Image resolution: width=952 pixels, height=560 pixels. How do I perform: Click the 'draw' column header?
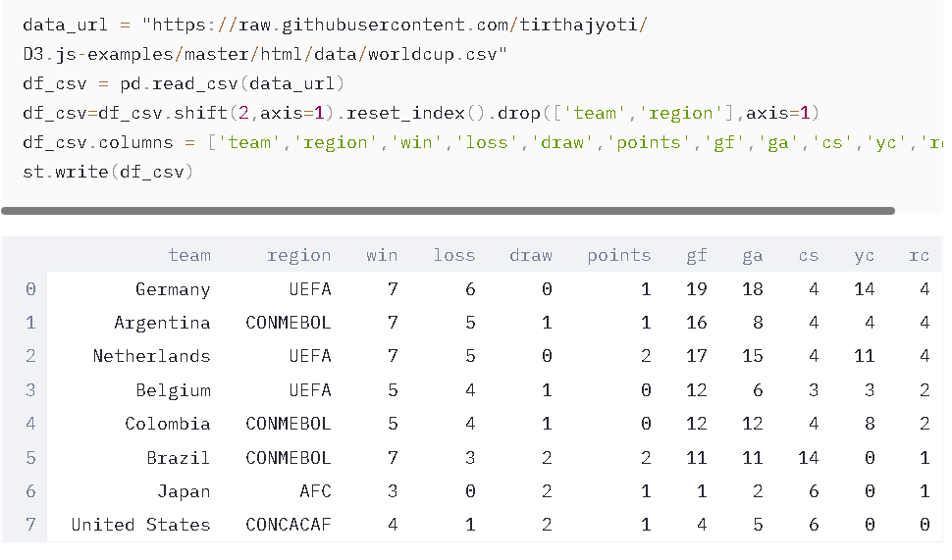(x=530, y=255)
